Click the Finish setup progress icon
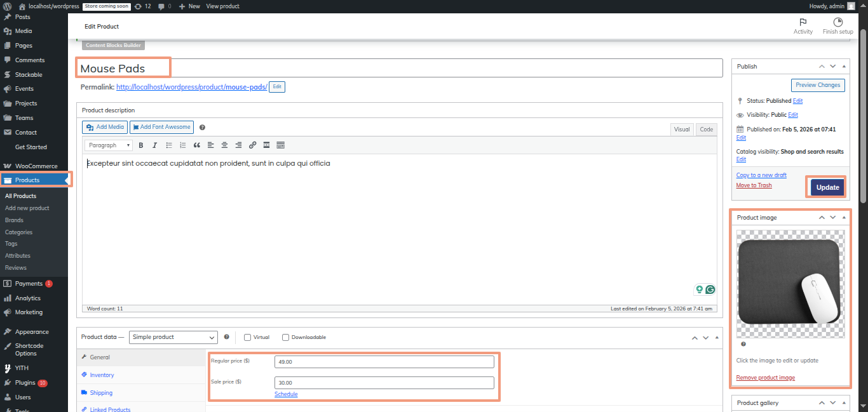 [x=837, y=22]
